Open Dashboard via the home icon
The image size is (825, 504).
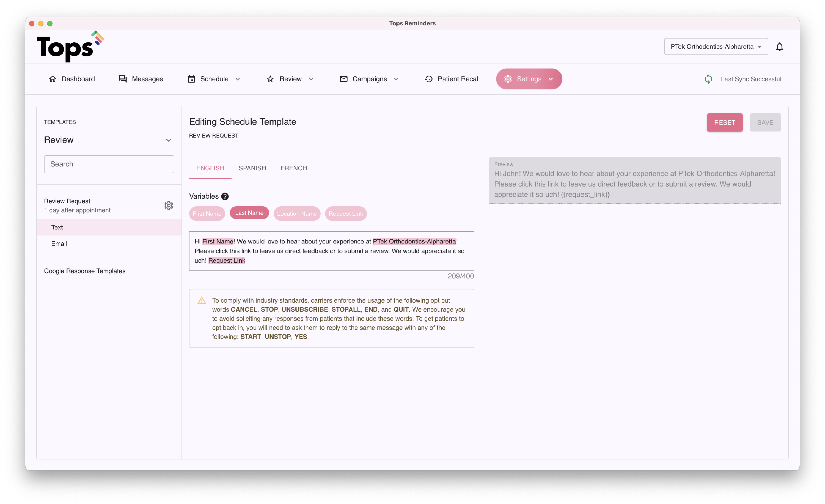point(53,79)
